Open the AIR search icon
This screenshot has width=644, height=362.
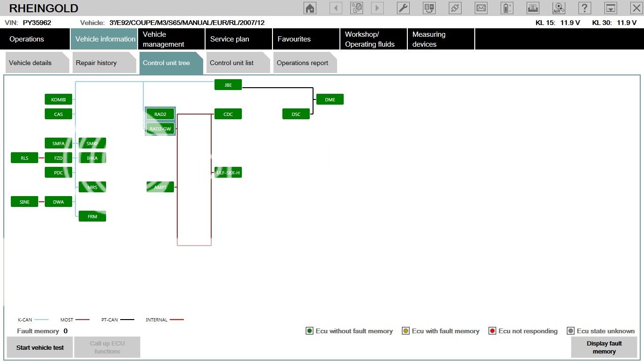click(x=559, y=8)
